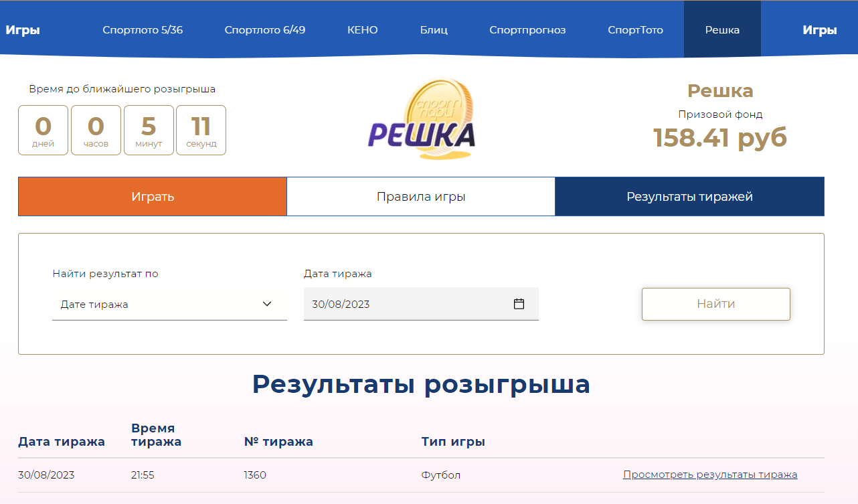Click the Решка coin logo

click(x=422, y=120)
